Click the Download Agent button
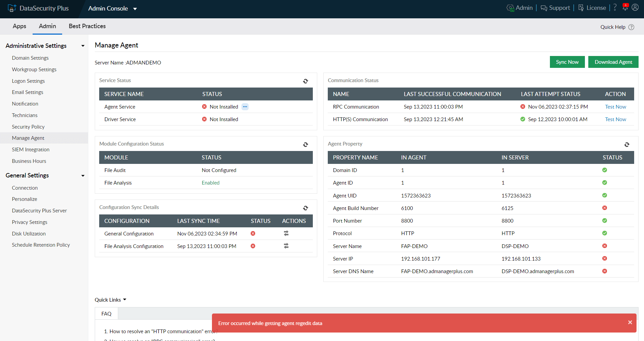 pos(613,62)
